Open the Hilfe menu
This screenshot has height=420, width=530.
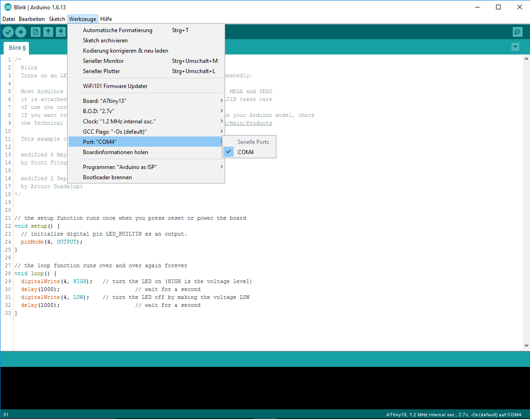tap(106, 19)
